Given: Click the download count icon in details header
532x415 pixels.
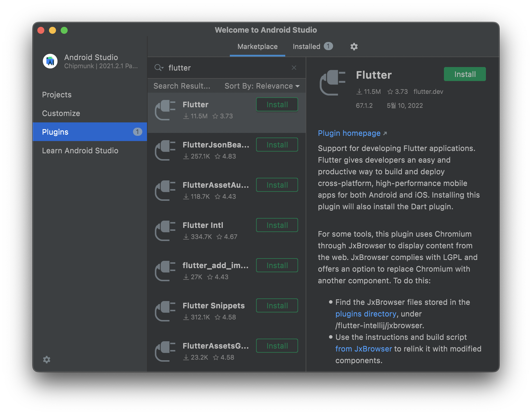Looking at the screenshot, I should point(359,92).
